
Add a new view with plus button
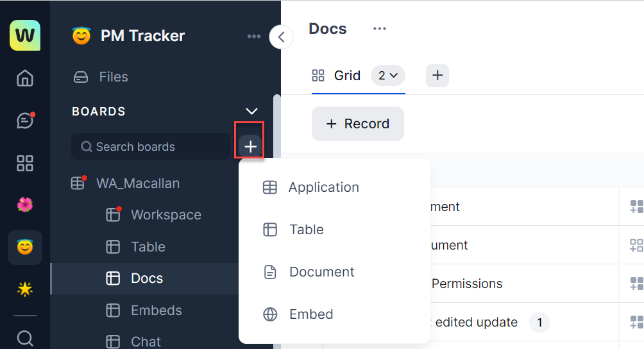coord(437,76)
